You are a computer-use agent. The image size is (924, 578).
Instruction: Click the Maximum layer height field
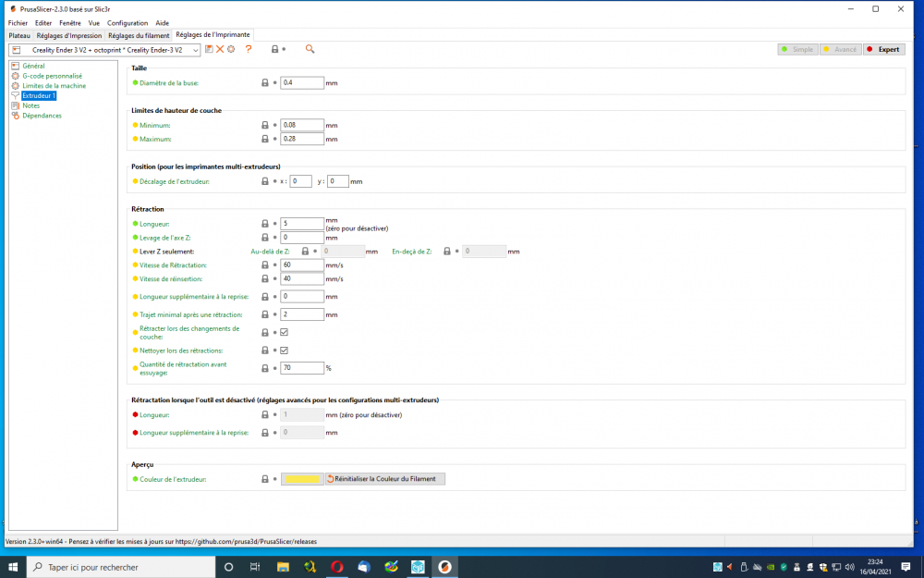[x=302, y=140]
